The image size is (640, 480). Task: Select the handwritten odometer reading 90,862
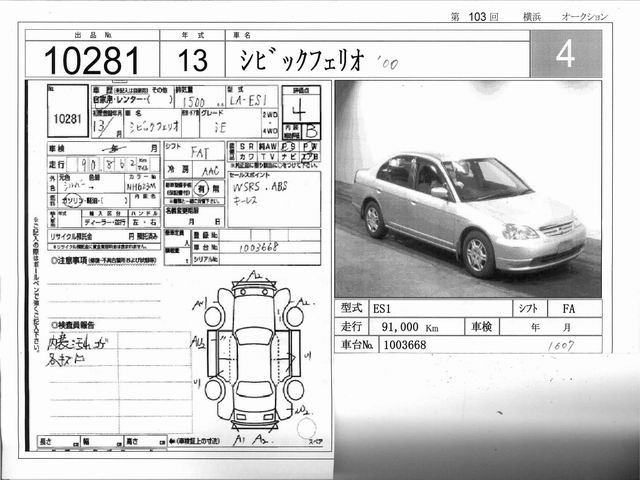tap(109, 164)
